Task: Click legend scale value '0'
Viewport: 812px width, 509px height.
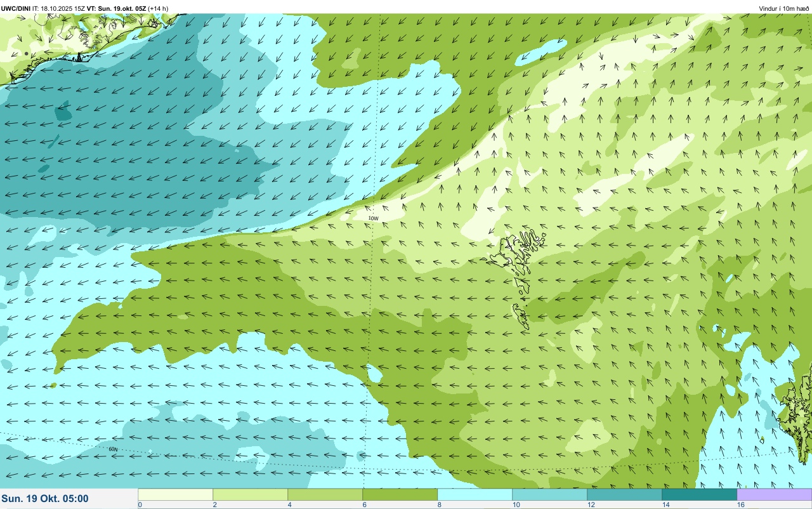Action: point(140,505)
